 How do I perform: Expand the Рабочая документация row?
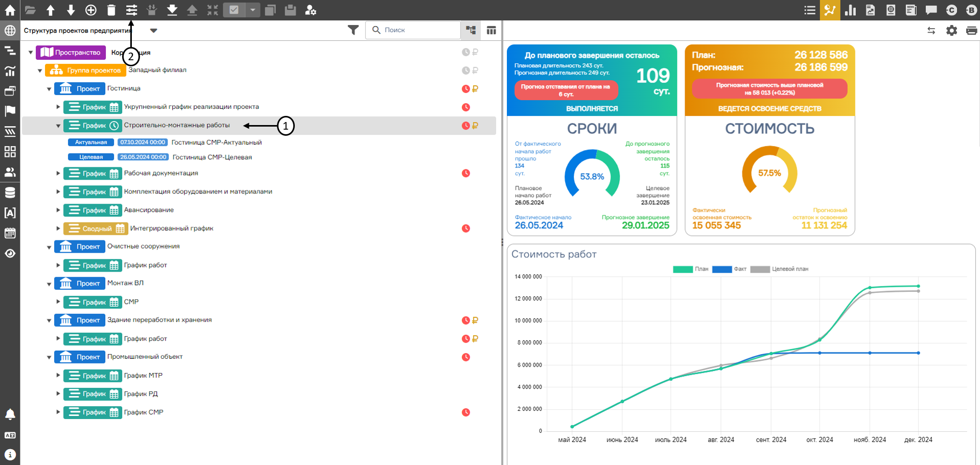point(58,173)
